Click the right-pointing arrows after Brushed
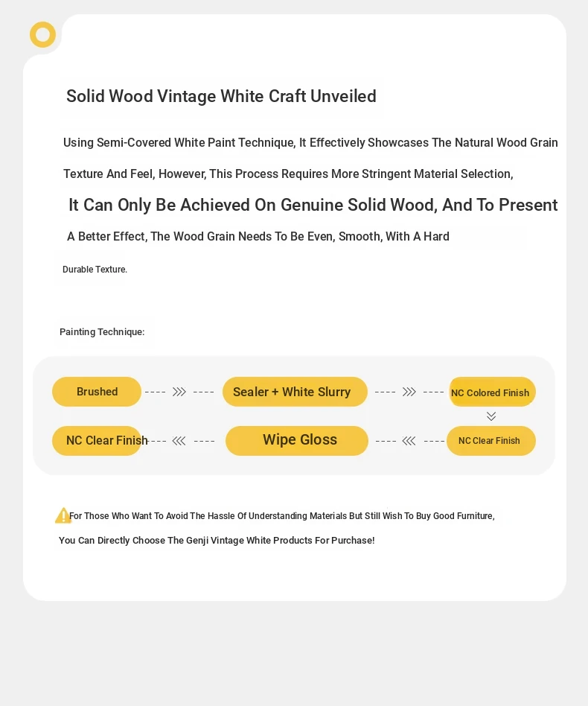 point(179,392)
